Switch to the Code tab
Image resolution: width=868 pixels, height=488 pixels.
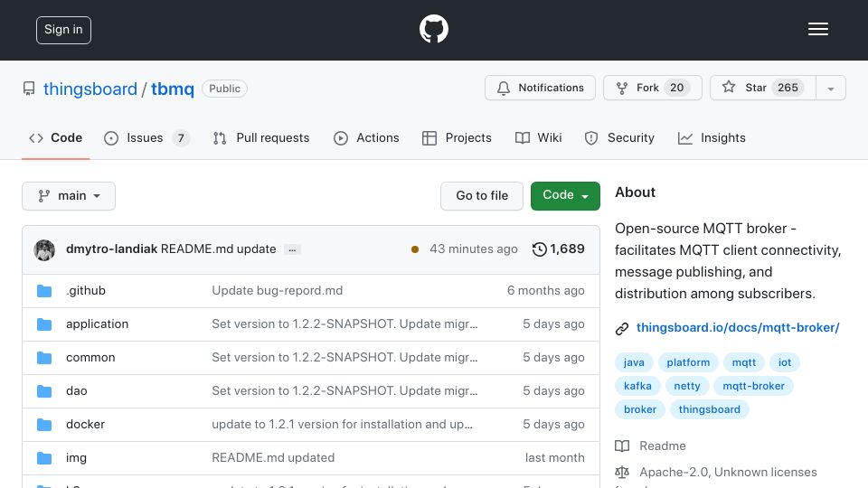(56, 137)
